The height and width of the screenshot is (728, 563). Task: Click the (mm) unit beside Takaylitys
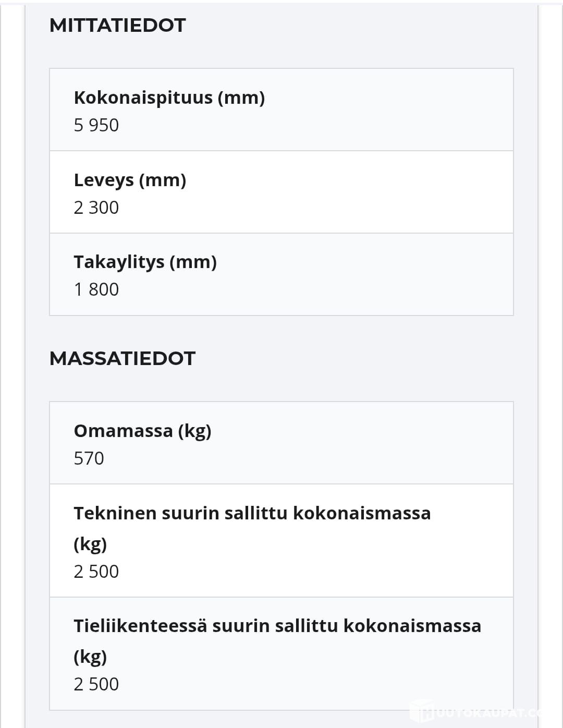pos(193,262)
